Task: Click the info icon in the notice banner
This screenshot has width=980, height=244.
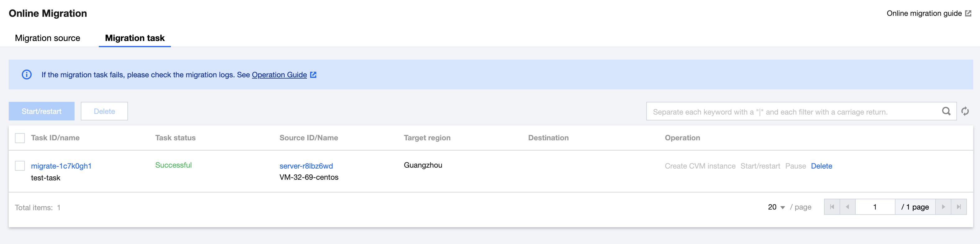Action: pos(27,75)
